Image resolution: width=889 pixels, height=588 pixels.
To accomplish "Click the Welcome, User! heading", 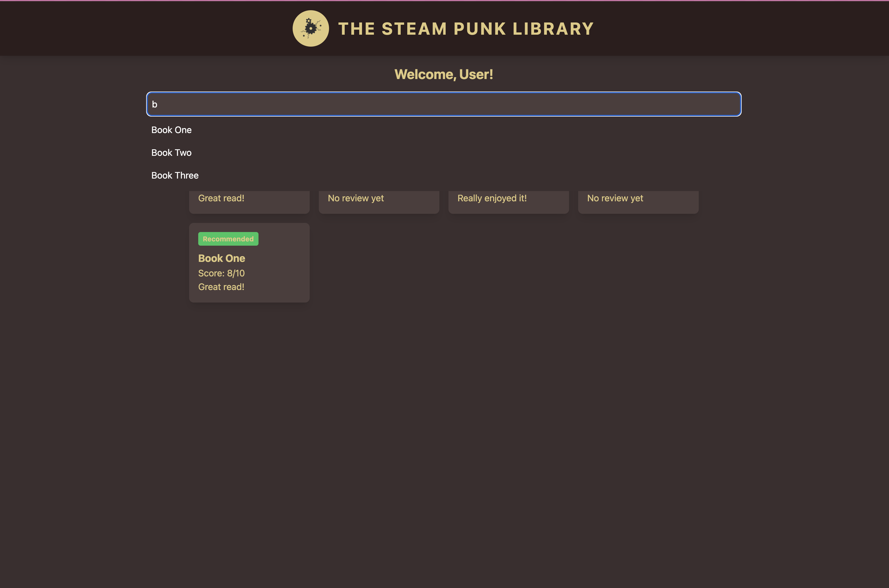I will [x=443, y=74].
